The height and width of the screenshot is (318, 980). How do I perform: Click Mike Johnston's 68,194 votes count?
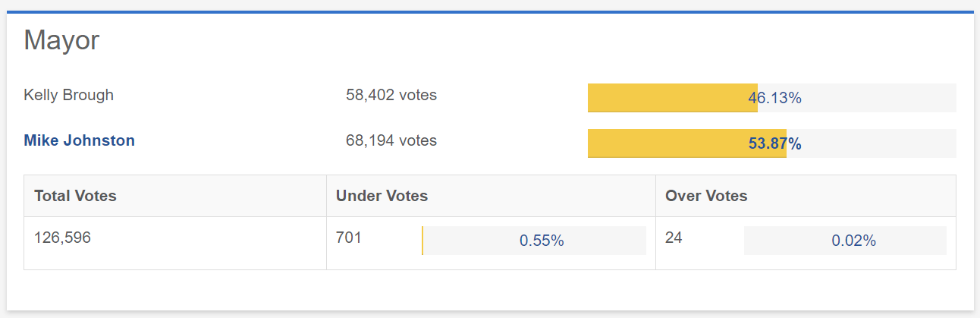[391, 140]
